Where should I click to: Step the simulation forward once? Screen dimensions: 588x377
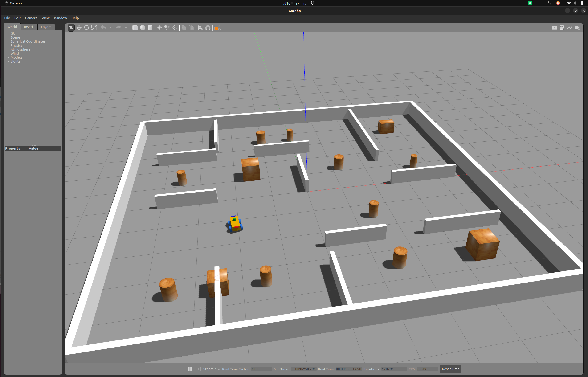coord(199,369)
